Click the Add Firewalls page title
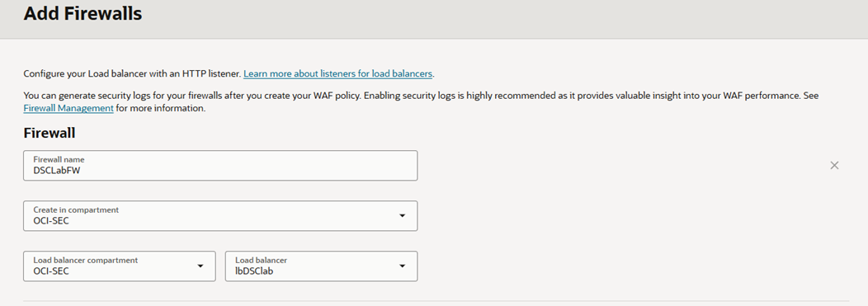 [x=83, y=13]
